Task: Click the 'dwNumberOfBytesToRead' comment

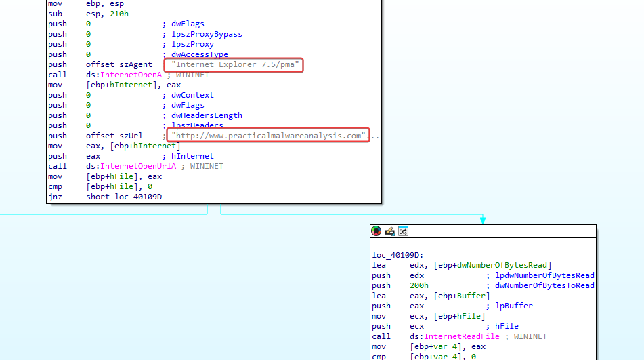Action: coord(544,285)
